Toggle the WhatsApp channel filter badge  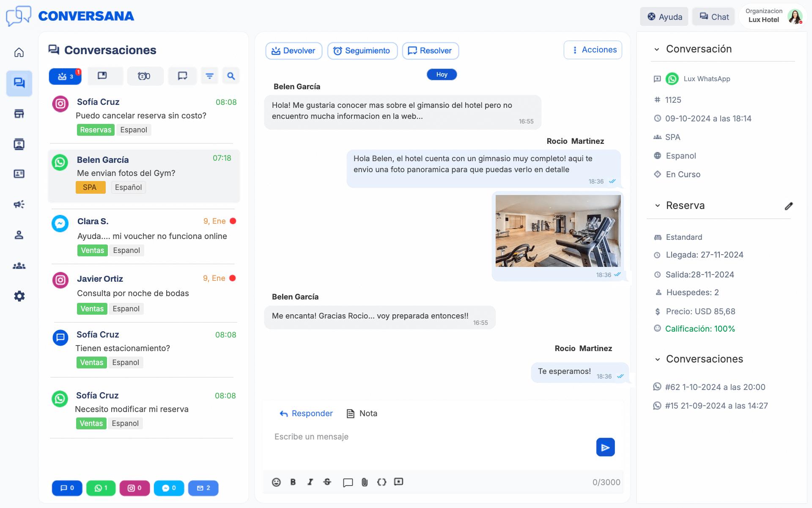coord(101,488)
